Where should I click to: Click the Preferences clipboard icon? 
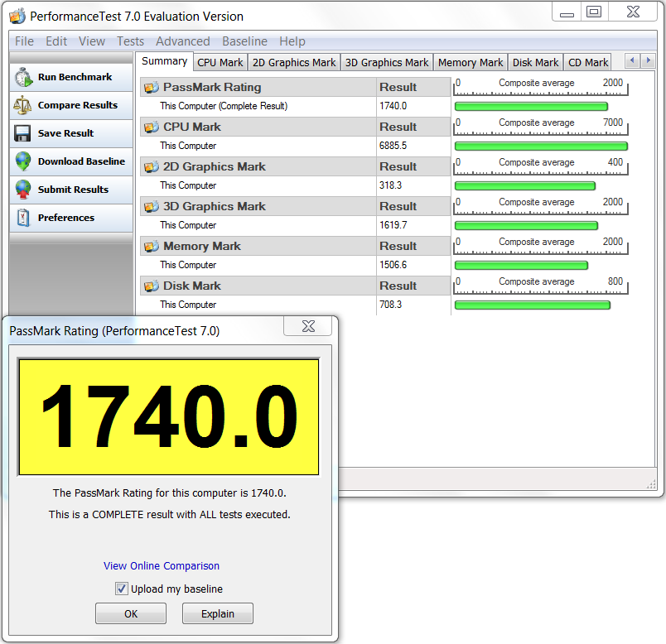pyautogui.click(x=23, y=218)
